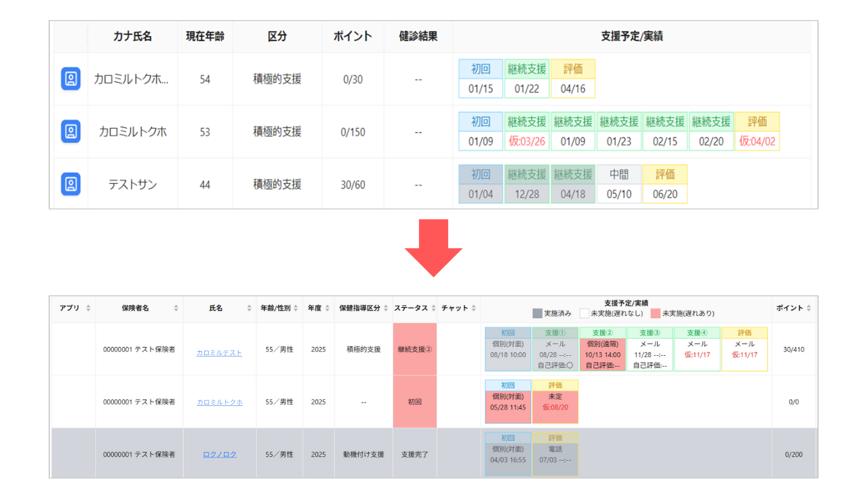Select 初回 01/15 support block
The width and height of the screenshot is (868, 488).
click(481, 79)
